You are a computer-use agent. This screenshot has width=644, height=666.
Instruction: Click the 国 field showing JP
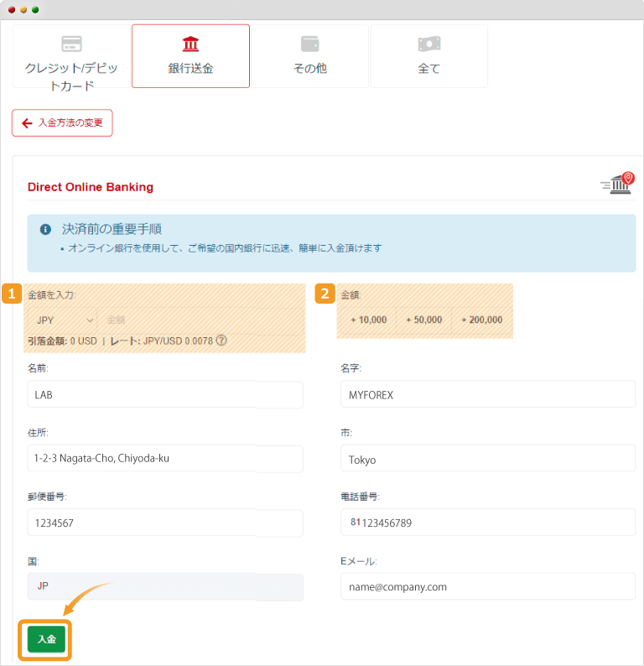[x=165, y=586]
